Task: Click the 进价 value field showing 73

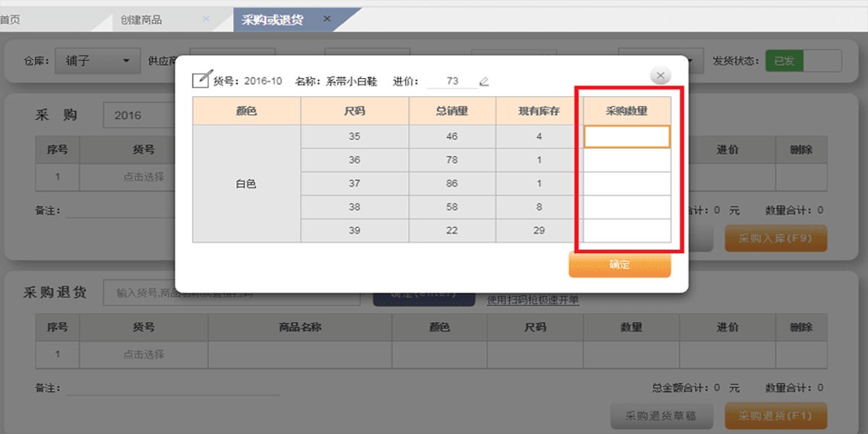Action: click(x=453, y=81)
